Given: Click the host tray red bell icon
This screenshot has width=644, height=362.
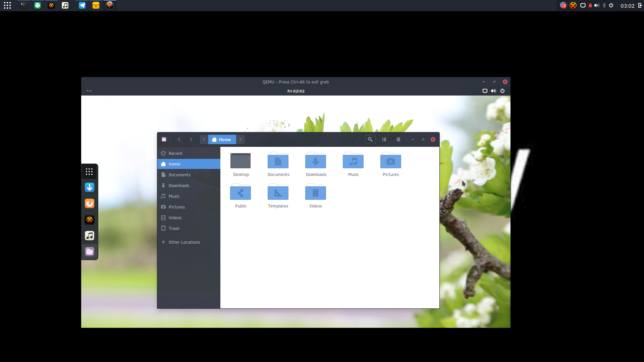Looking at the screenshot, I should point(590,5).
